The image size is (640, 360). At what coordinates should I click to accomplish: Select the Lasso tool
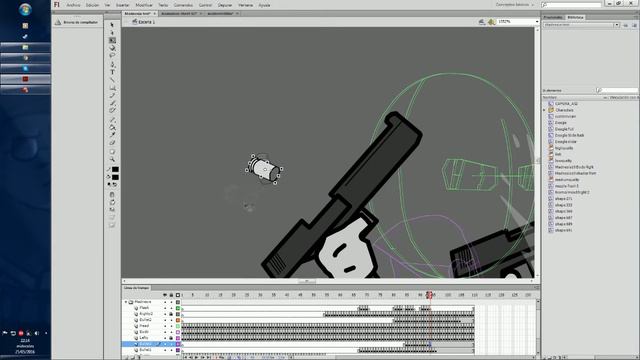tap(112, 56)
